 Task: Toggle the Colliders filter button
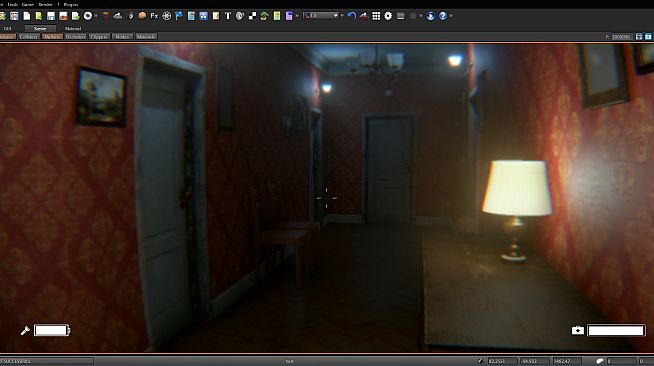pyautogui.click(x=29, y=37)
